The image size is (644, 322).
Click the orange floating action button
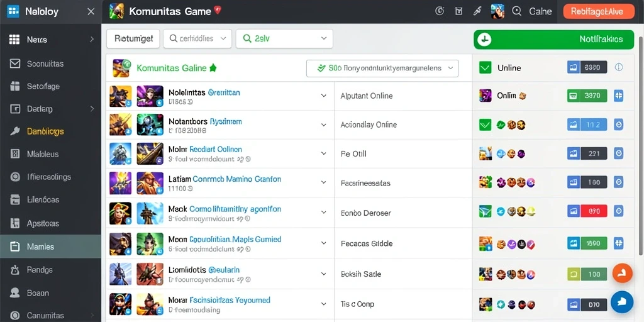point(622,273)
